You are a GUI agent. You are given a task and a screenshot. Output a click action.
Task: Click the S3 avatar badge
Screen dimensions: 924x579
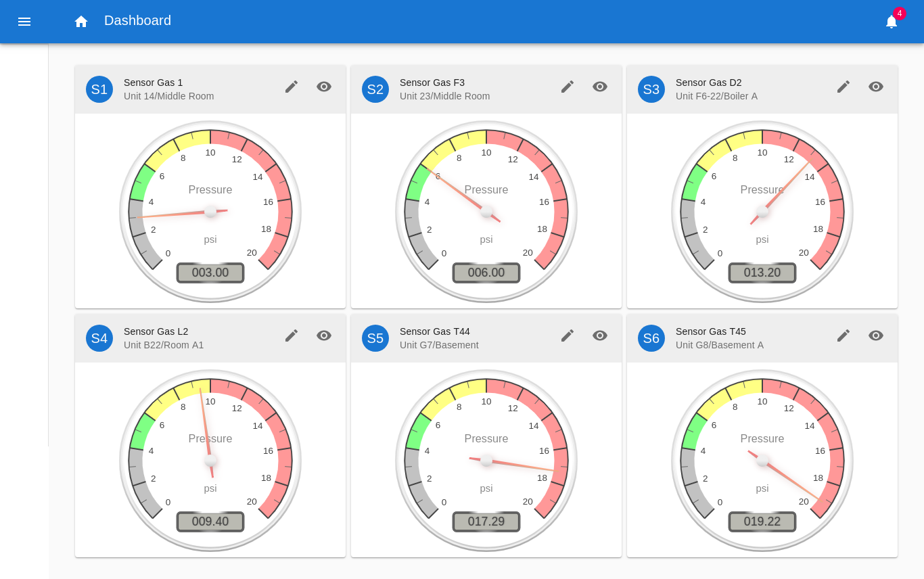tap(651, 89)
